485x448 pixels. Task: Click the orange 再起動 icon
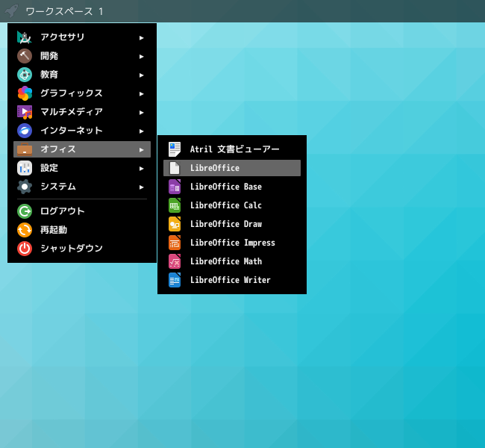click(25, 230)
